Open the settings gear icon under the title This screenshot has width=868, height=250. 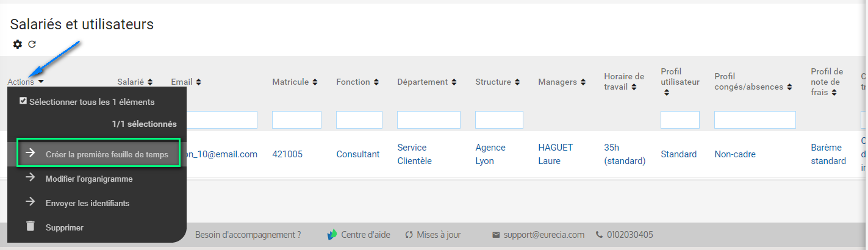[18, 44]
